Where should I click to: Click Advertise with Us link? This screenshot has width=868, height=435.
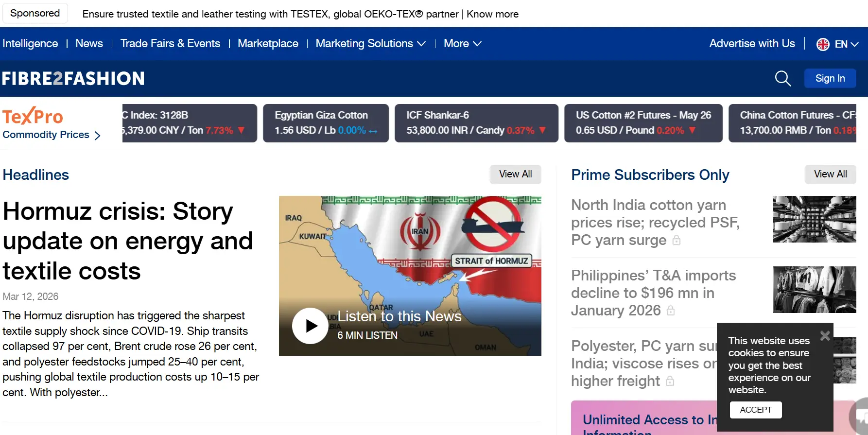(752, 43)
